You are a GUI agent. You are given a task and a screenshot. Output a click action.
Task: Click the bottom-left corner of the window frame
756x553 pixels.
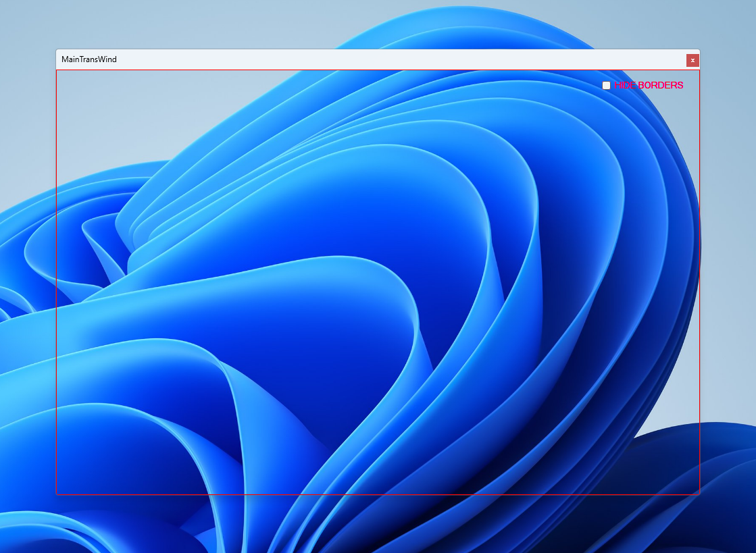[56, 495]
